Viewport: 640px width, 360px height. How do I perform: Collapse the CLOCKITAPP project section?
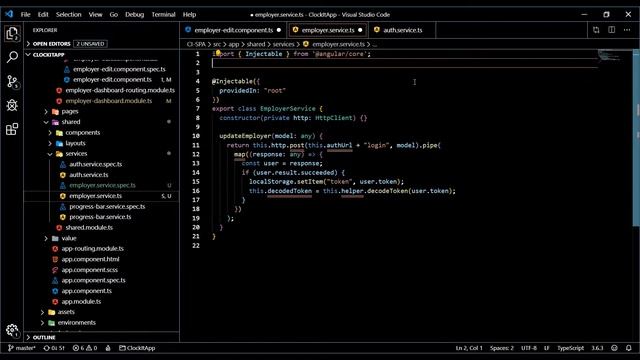pos(48,55)
